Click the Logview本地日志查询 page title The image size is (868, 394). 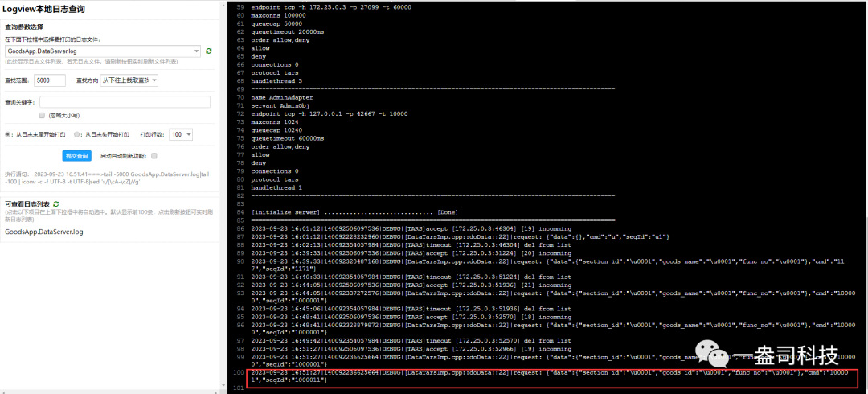pos(43,10)
